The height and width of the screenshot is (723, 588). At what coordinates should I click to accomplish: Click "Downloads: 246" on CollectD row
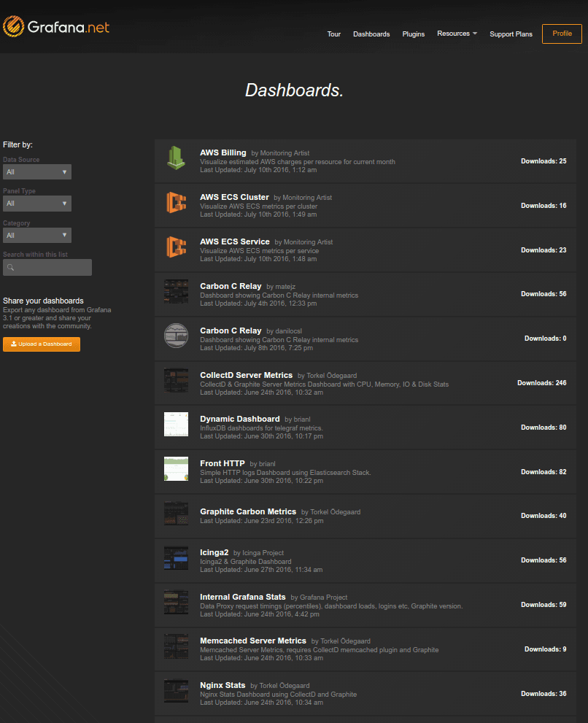tap(541, 383)
